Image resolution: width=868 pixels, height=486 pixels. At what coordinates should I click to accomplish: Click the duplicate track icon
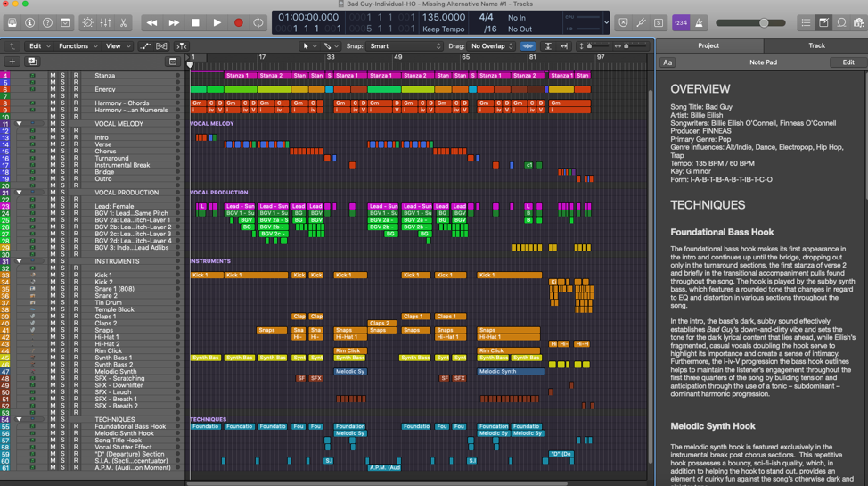[31, 62]
